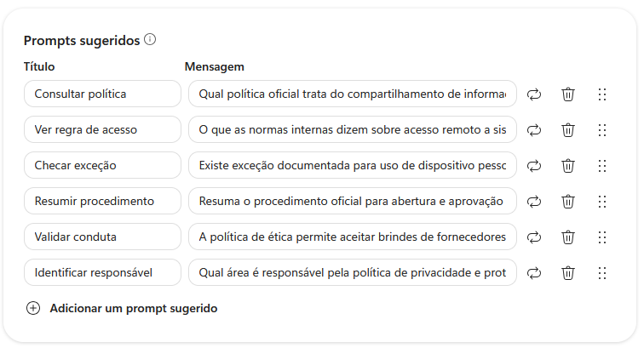This screenshot has height=348, width=644.
Task: Edit message about política de privacidade
Action: (353, 272)
